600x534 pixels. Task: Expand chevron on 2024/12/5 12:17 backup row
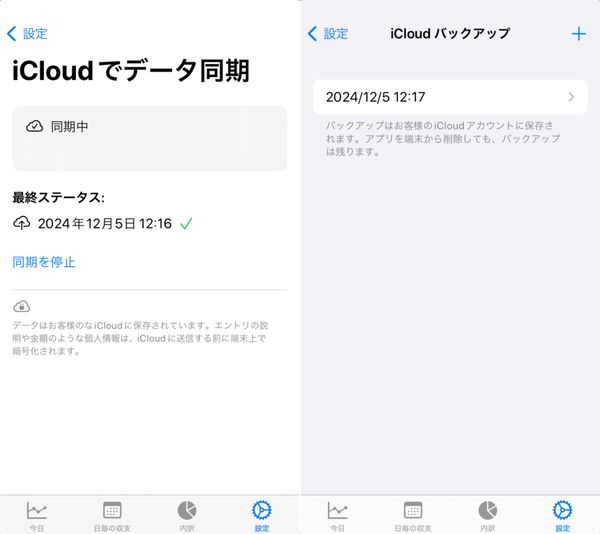571,97
